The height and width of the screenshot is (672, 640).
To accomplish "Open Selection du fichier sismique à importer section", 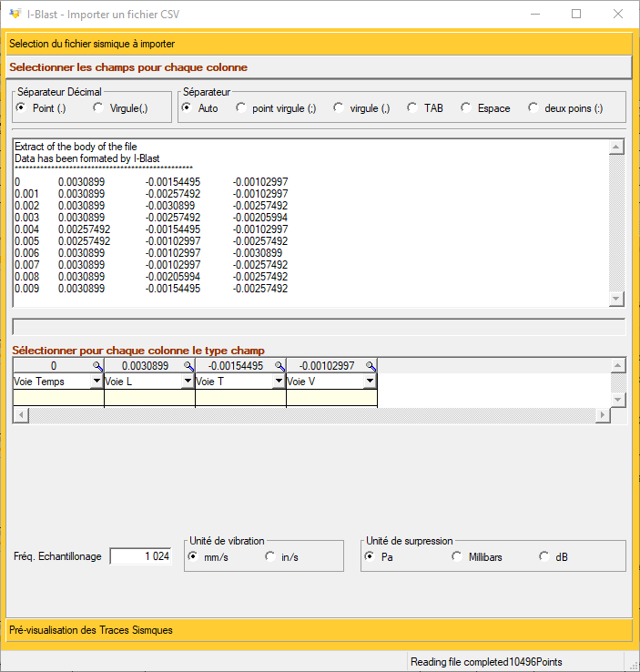I will (320, 44).
